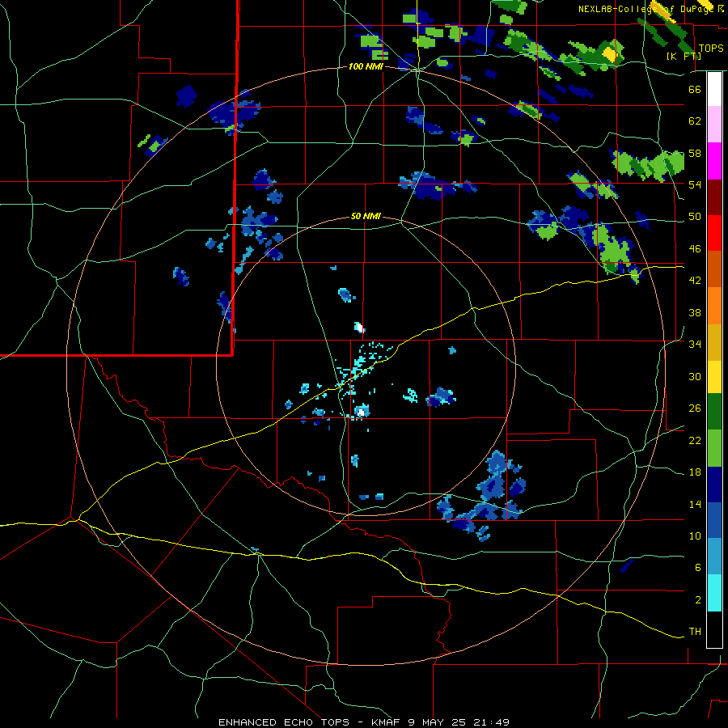This screenshot has width=728, height=728.
Task: Click the "50" scale label
Action: (x=695, y=217)
